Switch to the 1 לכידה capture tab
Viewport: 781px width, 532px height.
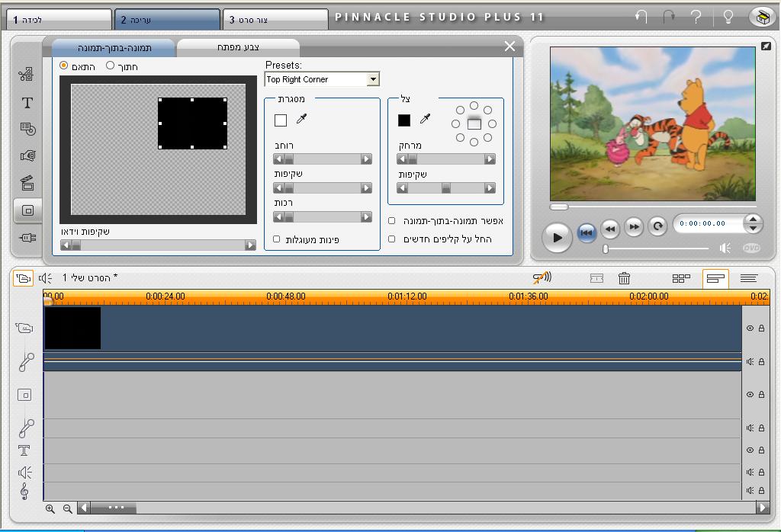point(59,19)
